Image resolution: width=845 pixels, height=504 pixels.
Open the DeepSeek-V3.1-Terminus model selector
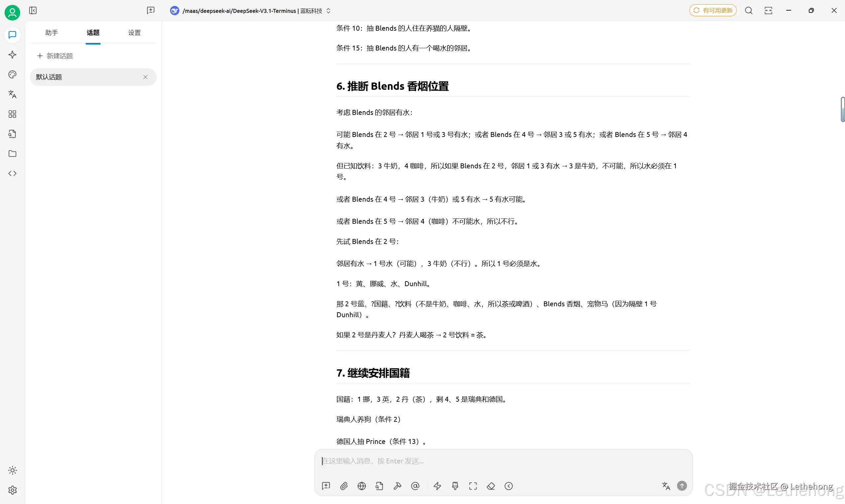(250, 11)
